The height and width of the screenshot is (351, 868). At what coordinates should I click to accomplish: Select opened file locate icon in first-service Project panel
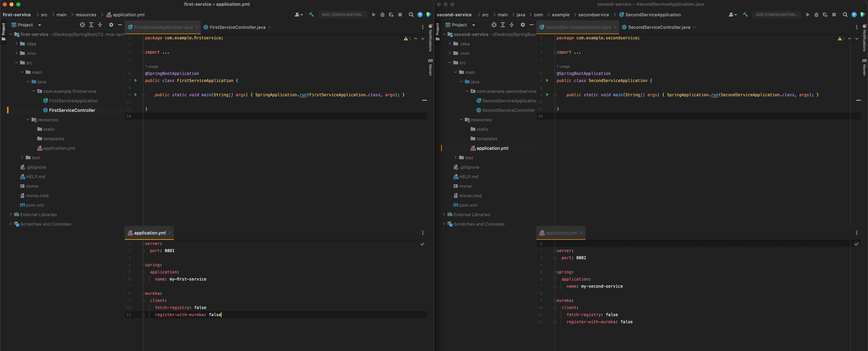[82, 25]
